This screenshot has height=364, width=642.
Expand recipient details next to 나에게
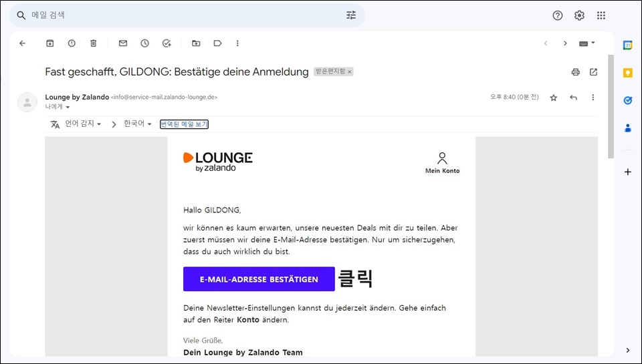(x=68, y=107)
